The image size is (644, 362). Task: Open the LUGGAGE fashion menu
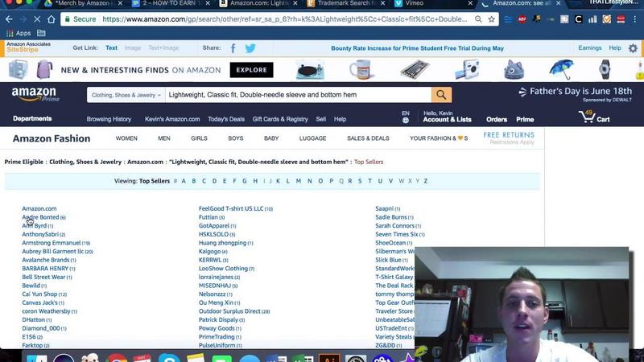click(312, 138)
